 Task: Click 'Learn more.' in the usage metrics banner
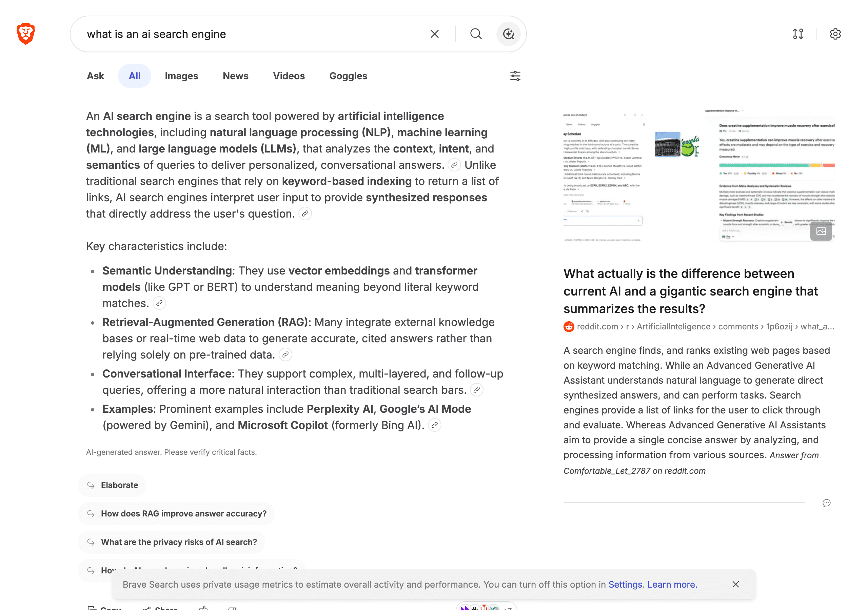672,584
